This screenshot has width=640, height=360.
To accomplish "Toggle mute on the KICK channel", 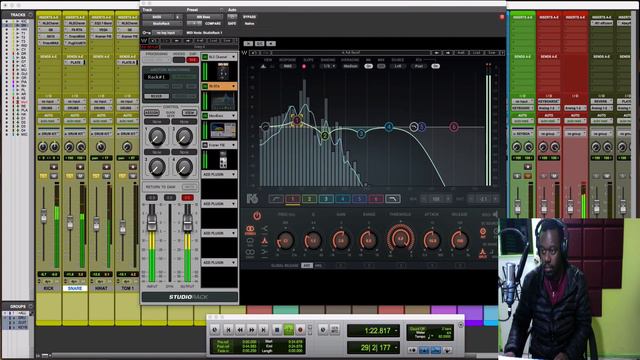I will coord(54,176).
